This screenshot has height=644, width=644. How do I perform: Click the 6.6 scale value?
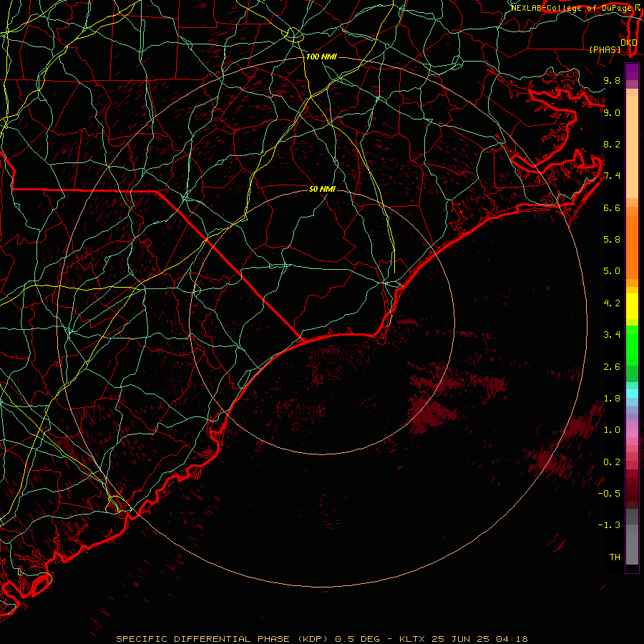click(x=612, y=208)
